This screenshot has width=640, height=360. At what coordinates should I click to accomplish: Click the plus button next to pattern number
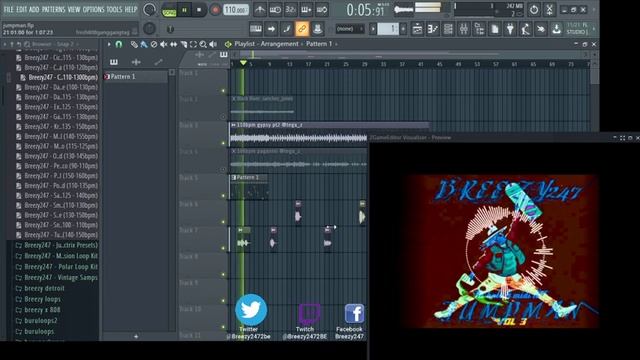[403, 29]
